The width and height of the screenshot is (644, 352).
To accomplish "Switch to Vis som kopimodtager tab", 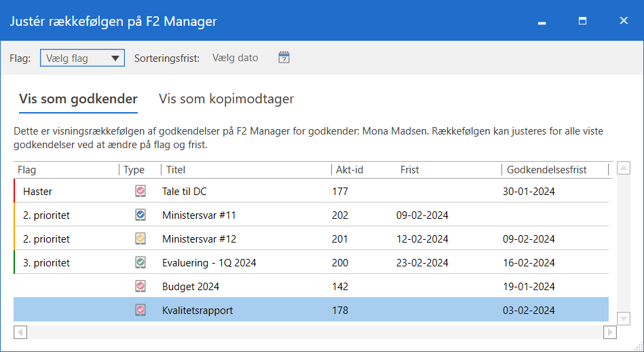I will tap(226, 99).
